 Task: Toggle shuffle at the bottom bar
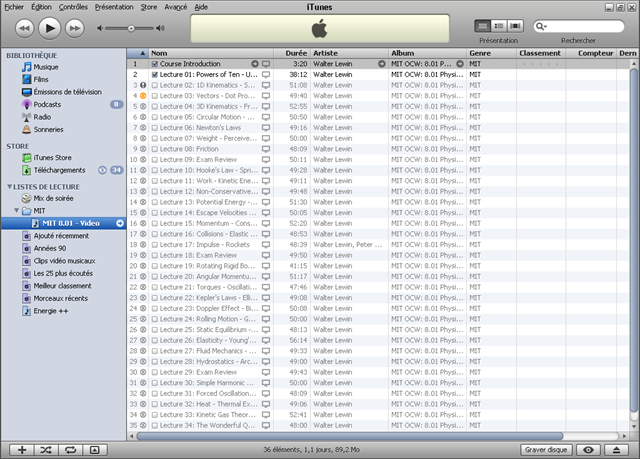tap(46, 451)
